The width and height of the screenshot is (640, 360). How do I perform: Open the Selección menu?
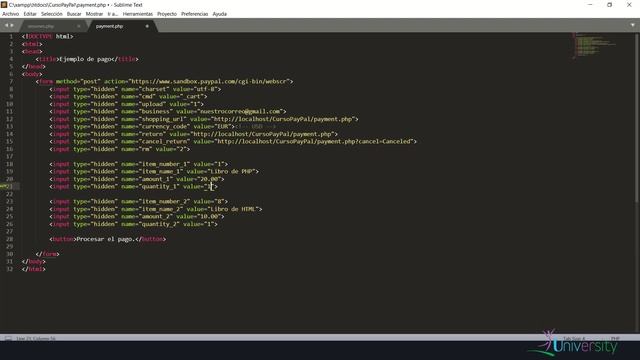coord(52,14)
